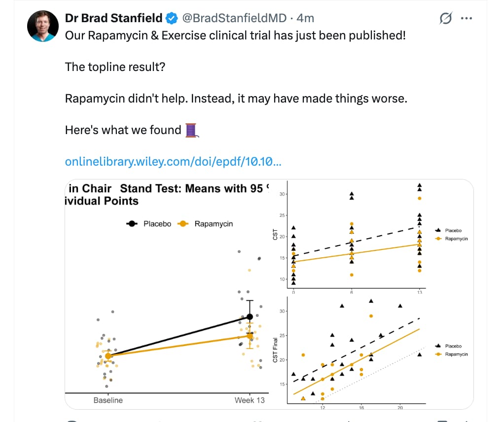Click the @BradStanfieldMD handle
Viewport: 504px width, 422px height.
[234, 19]
